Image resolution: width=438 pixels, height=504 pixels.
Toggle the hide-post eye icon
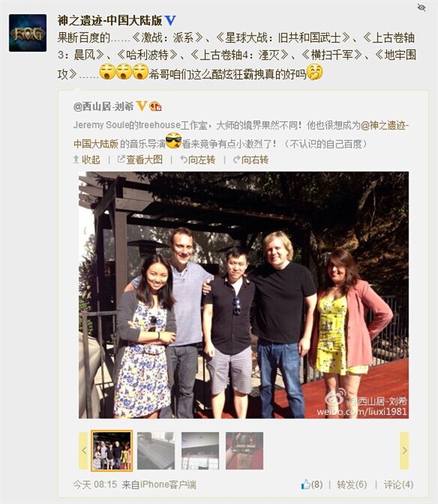click(422, 7)
